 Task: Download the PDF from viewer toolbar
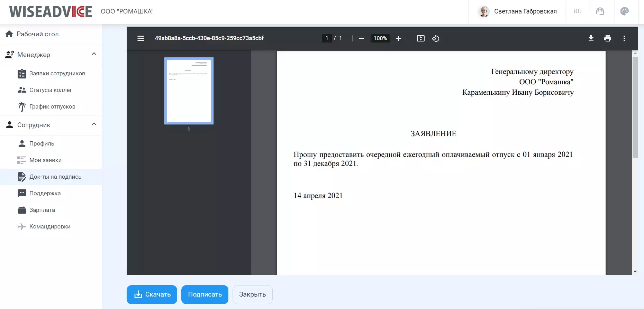[591, 38]
